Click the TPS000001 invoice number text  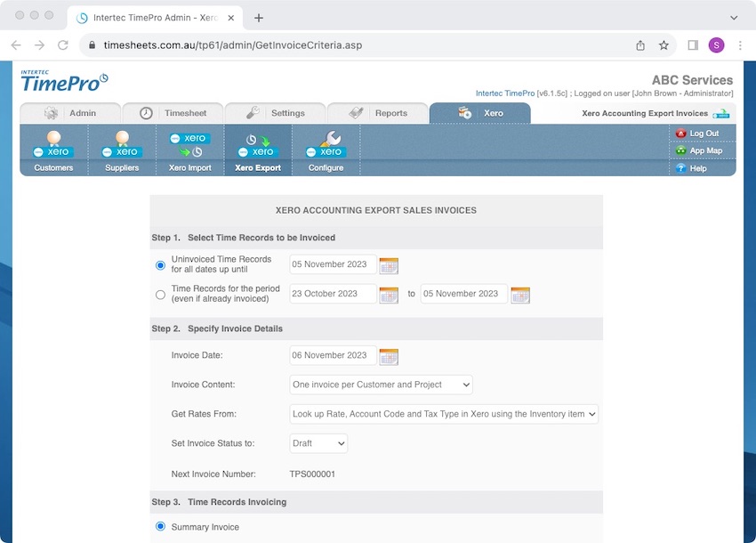pos(312,474)
